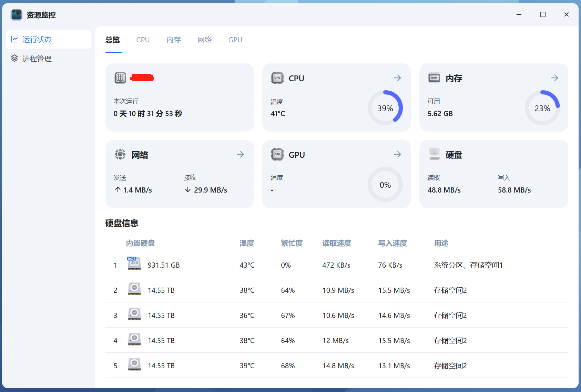The height and width of the screenshot is (392, 581).
Task: Click the 67% busy value for disk 3
Action: pyautogui.click(x=288, y=316)
